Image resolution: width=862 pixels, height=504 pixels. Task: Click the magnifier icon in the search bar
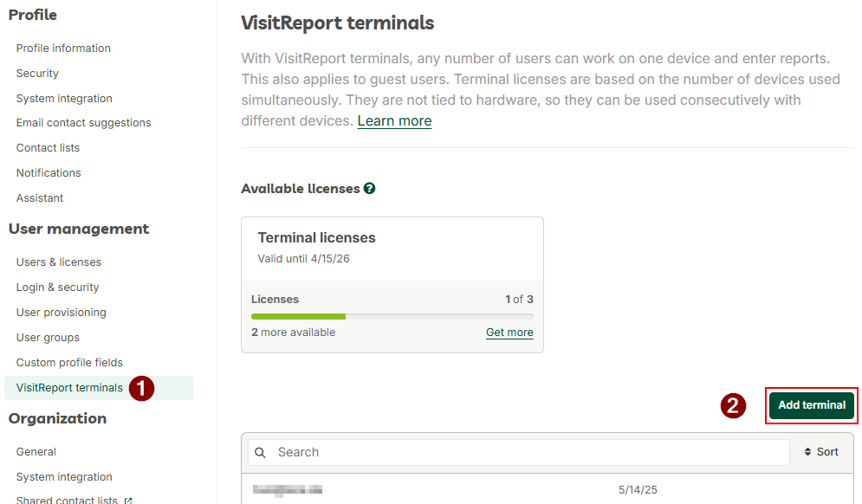[260, 452]
